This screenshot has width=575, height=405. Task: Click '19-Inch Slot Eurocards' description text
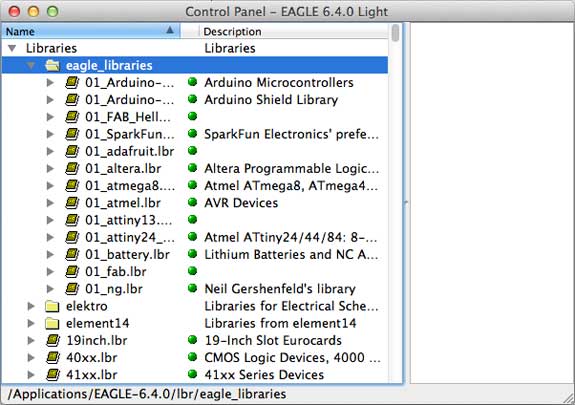tap(273, 340)
